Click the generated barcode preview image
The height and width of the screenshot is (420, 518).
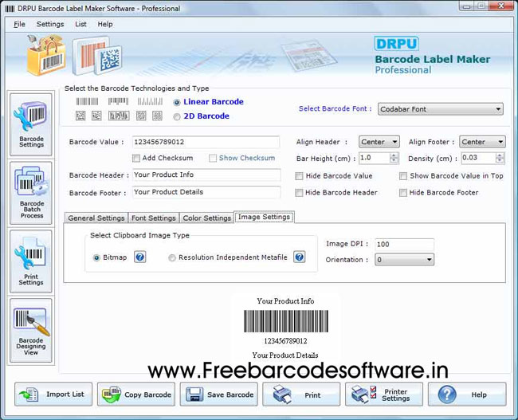[286, 321]
